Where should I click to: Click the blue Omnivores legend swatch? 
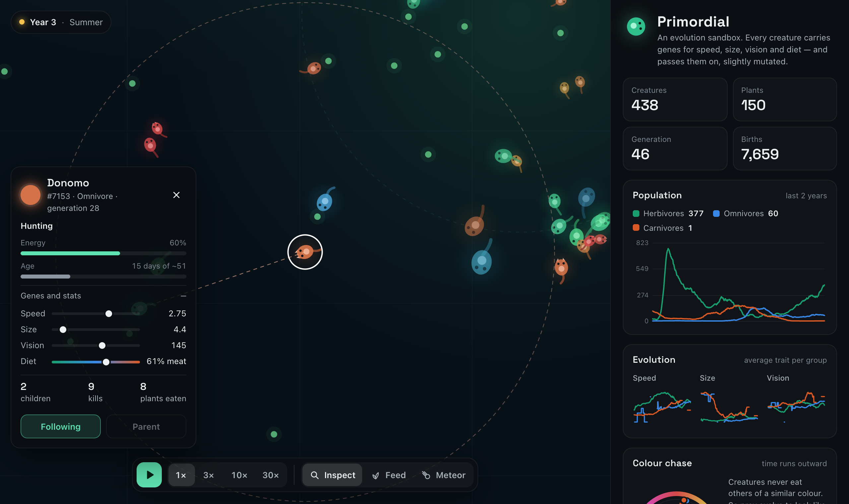tap(716, 213)
